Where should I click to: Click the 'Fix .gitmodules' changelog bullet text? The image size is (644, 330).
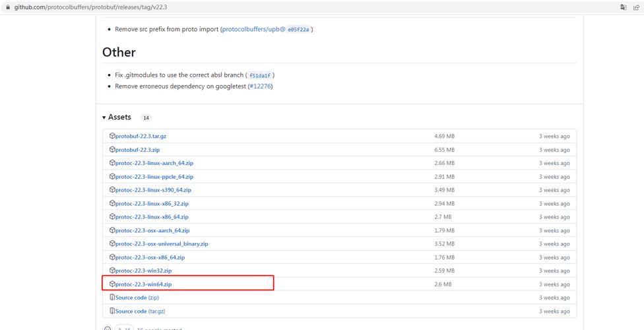(x=180, y=76)
